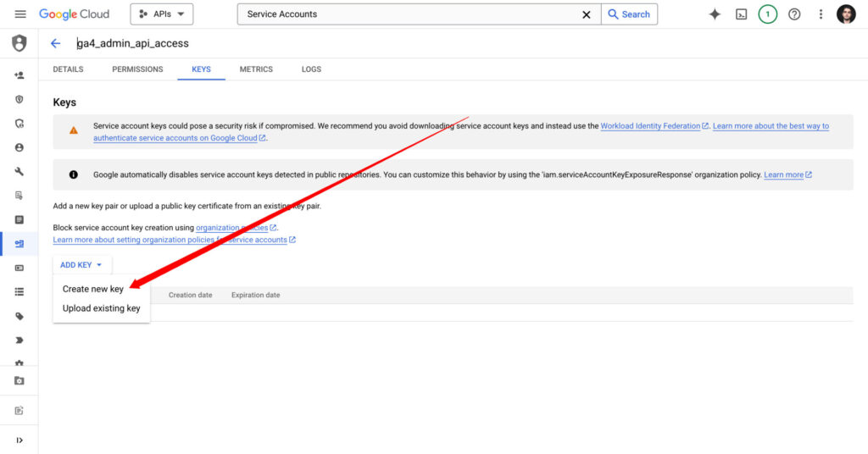Click the Gemini AI sparkle icon
868x454 pixels.
(x=715, y=14)
